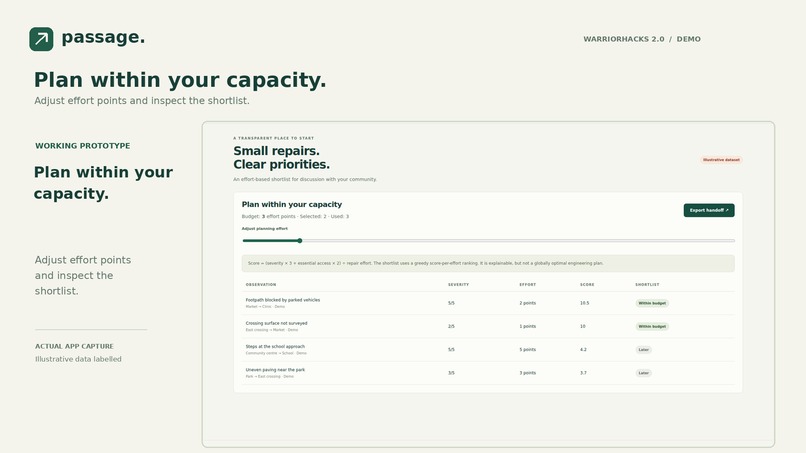
Task: Click the Illustrative dataset badge
Action: 721,160
